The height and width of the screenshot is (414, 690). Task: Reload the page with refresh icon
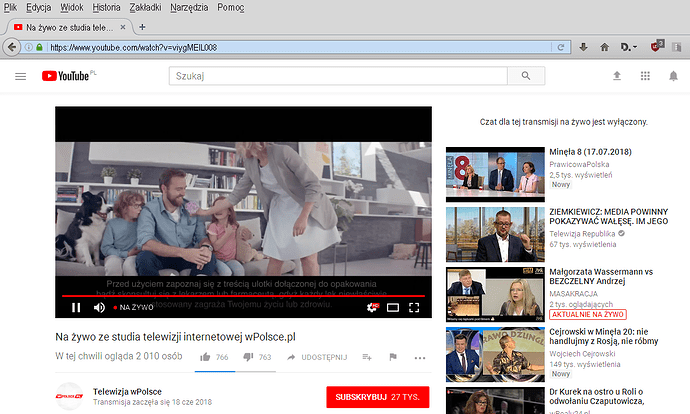[x=561, y=47]
